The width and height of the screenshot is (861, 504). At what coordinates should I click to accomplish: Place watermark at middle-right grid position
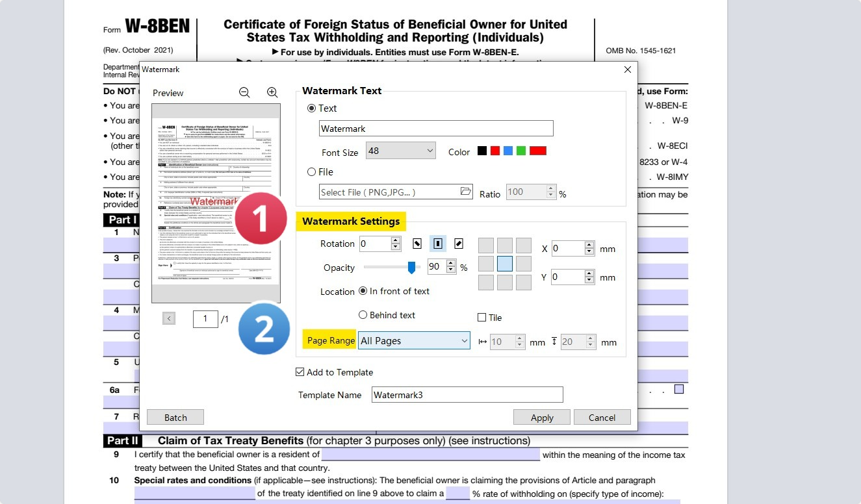(524, 264)
